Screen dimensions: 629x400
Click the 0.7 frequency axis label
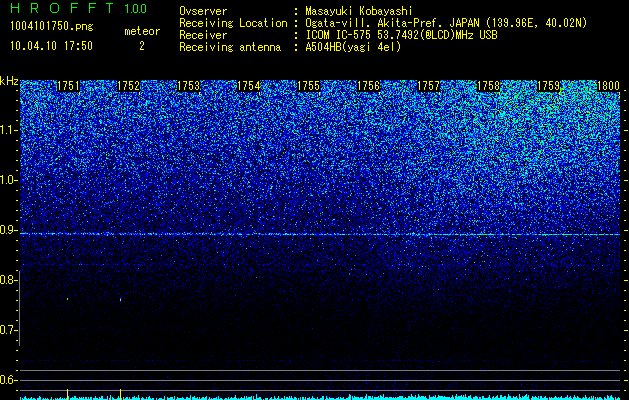pos(9,330)
